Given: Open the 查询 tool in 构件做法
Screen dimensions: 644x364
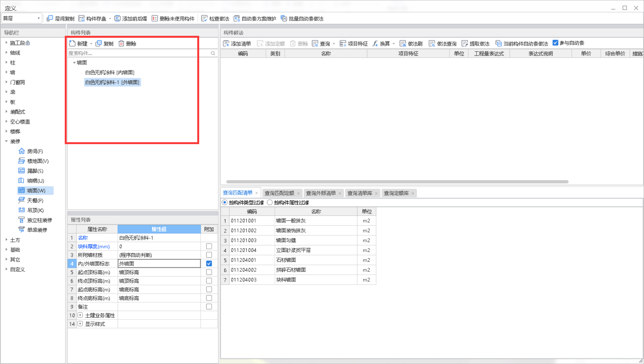Looking at the screenshot, I should tap(321, 43).
